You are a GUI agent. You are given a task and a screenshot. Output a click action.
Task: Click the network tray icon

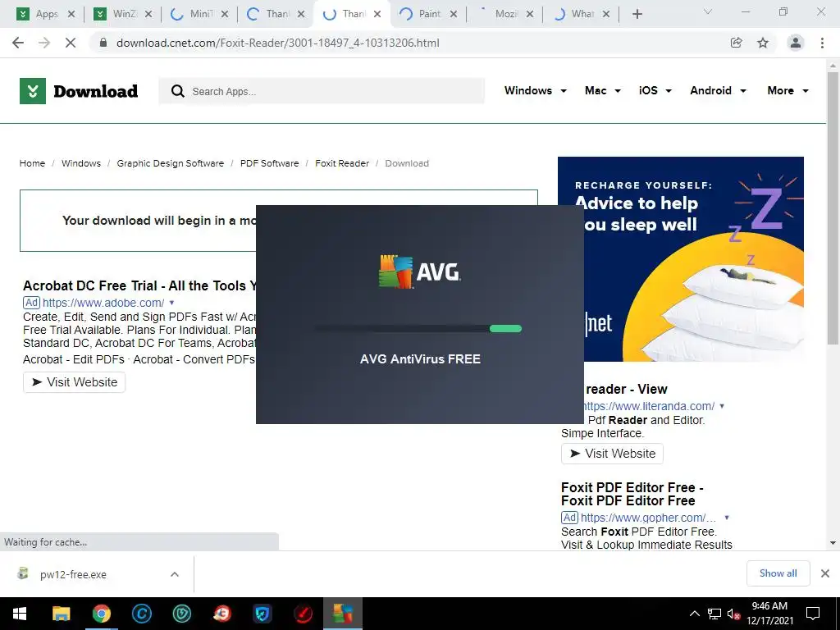click(714, 614)
